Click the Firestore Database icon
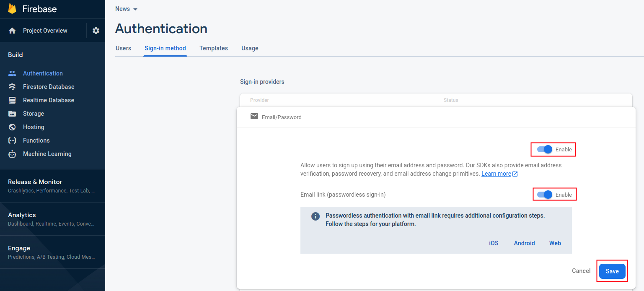 [12, 87]
